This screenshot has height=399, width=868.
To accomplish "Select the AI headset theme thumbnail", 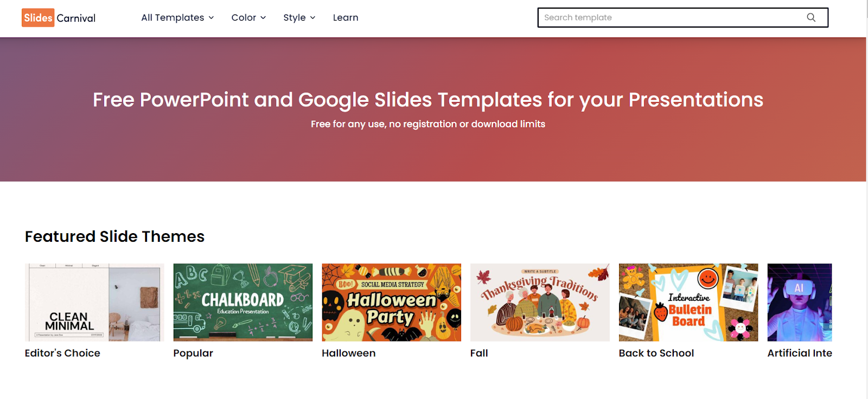I will pos(800,303).
